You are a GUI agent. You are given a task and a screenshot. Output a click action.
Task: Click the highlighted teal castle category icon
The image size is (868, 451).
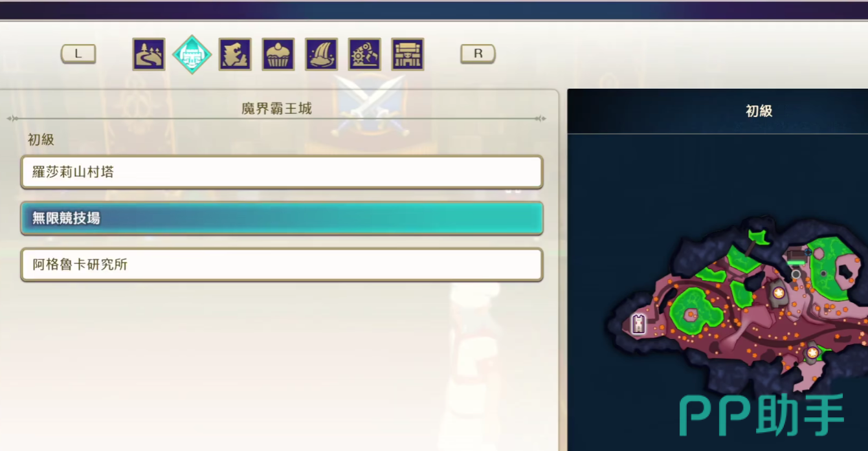coord(192,54)
